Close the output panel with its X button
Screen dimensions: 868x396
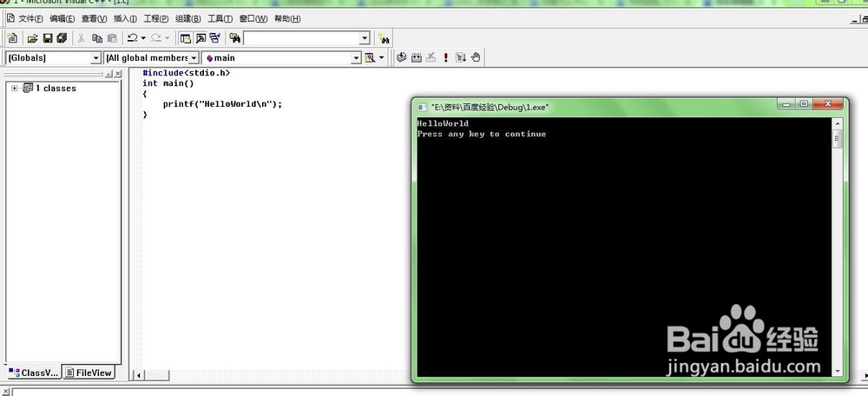click(x=5, y=393)
